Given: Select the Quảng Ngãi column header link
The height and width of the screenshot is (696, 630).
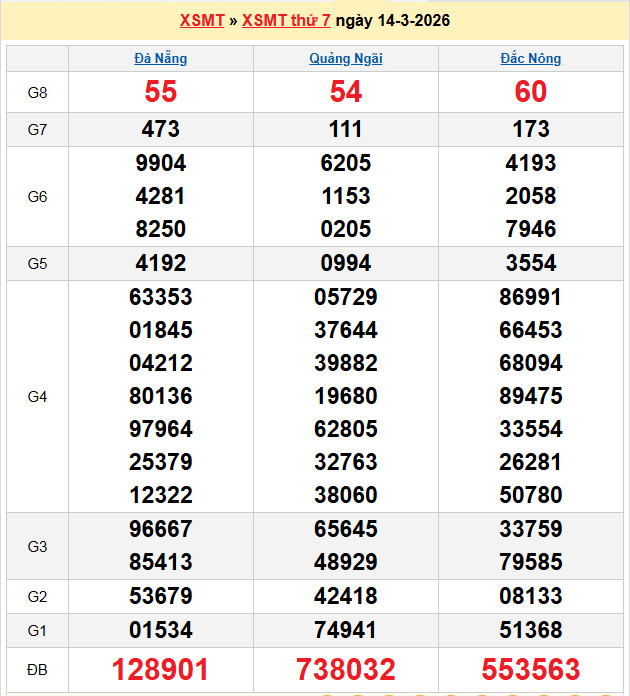Looking at the screenshot, I should point(345,58).
